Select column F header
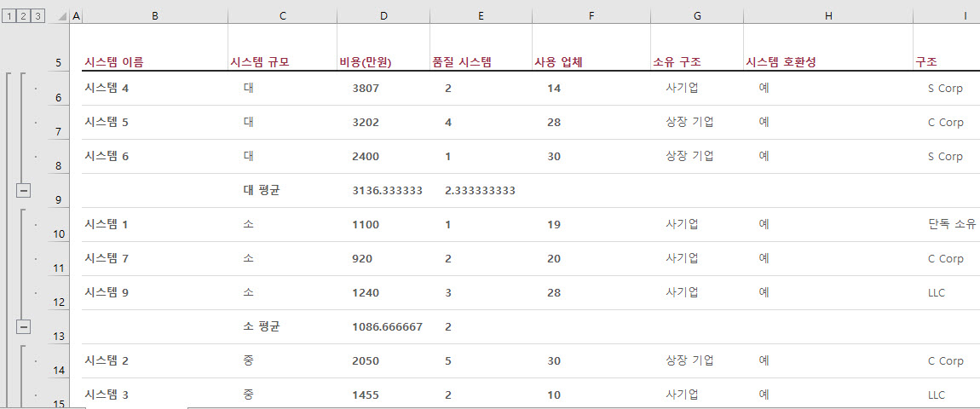This screenshot has height=409, width=980. point(591,16)
